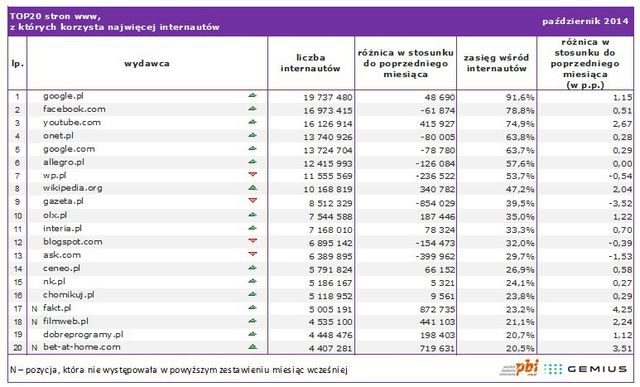Click the green arrow next to wikipedia.org
The image size is (640, 387).
[253, 188]
